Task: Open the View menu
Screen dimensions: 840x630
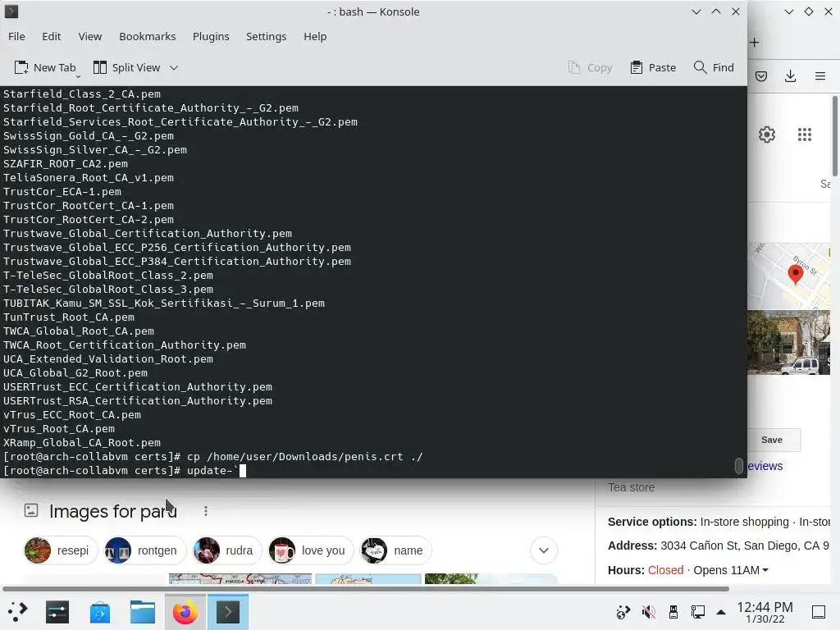Action: (90, 36)
